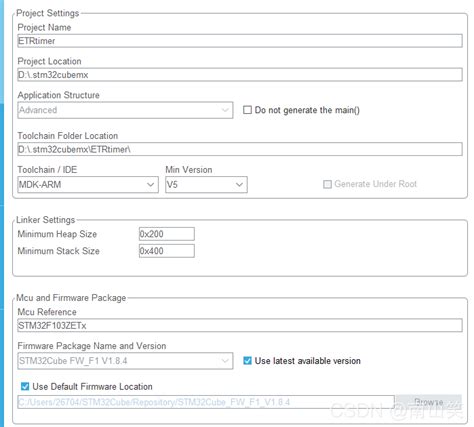Expand the Min Version V5 dropdown
Screen dimensions: 474x427
239,184
